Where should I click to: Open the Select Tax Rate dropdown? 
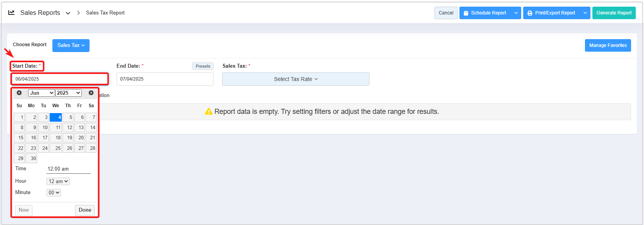(x=296, y=79)
